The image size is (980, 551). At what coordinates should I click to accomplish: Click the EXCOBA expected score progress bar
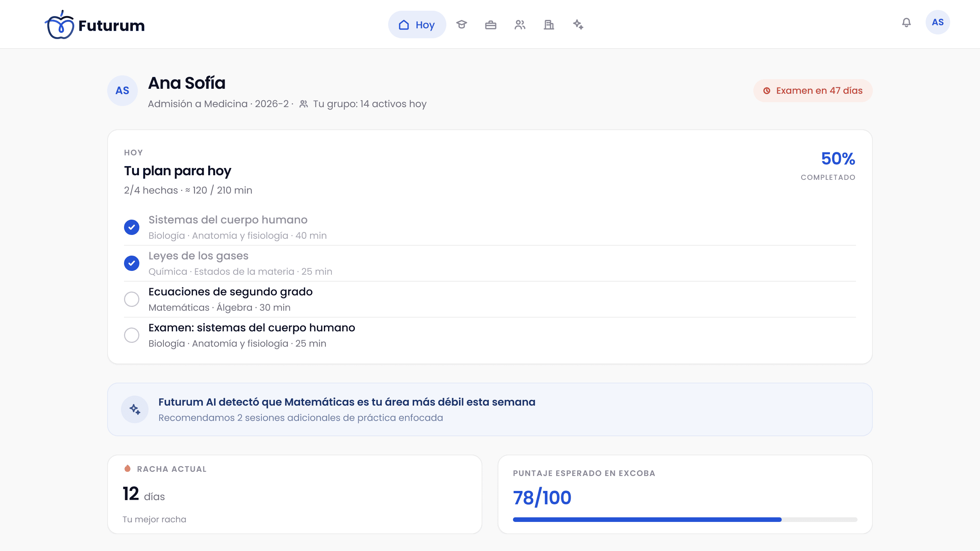[x=685, y=520]
